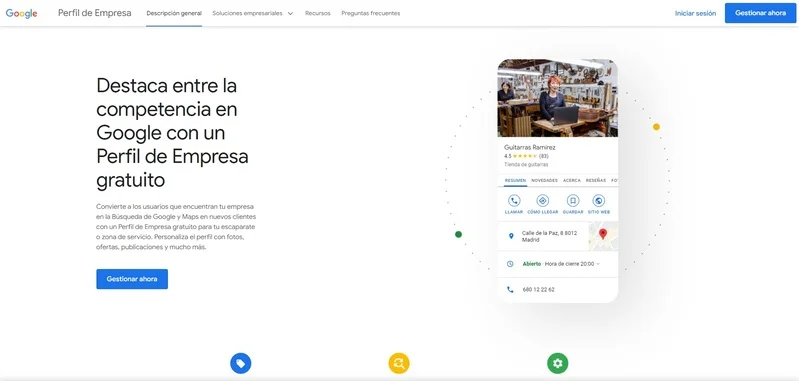Tap the Cómo llegar directions icon
The height and width of the screenshot is (381, 799).
point(543,201)
